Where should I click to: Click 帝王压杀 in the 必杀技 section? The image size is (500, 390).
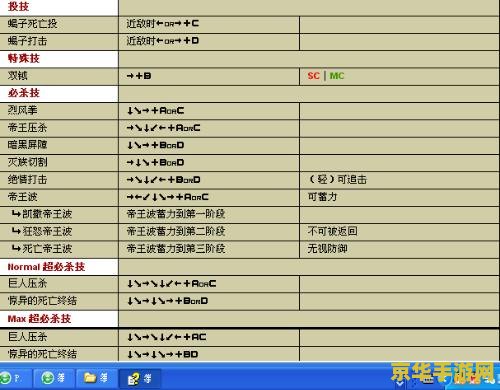tap(27, 128)
